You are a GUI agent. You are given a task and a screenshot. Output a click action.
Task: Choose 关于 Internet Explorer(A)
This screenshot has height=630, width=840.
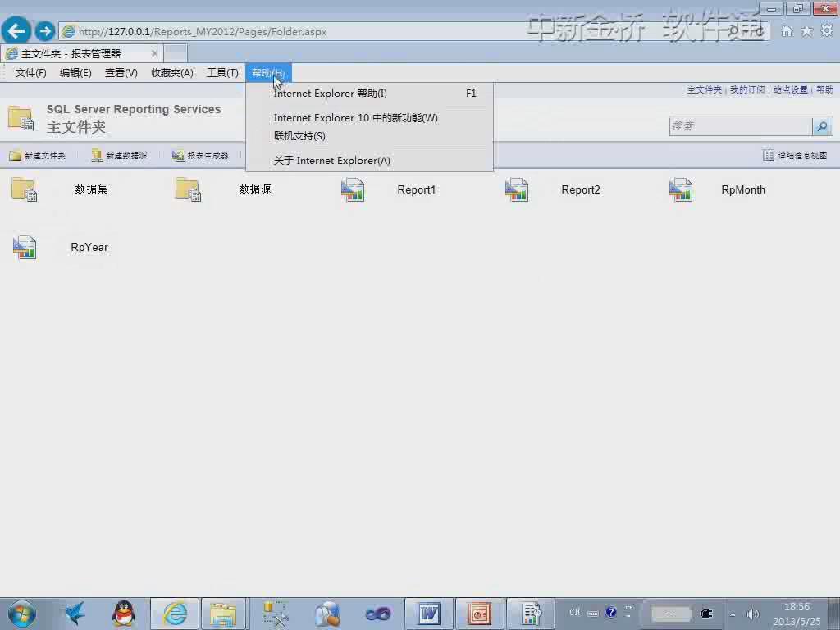(x=369, y=161)
